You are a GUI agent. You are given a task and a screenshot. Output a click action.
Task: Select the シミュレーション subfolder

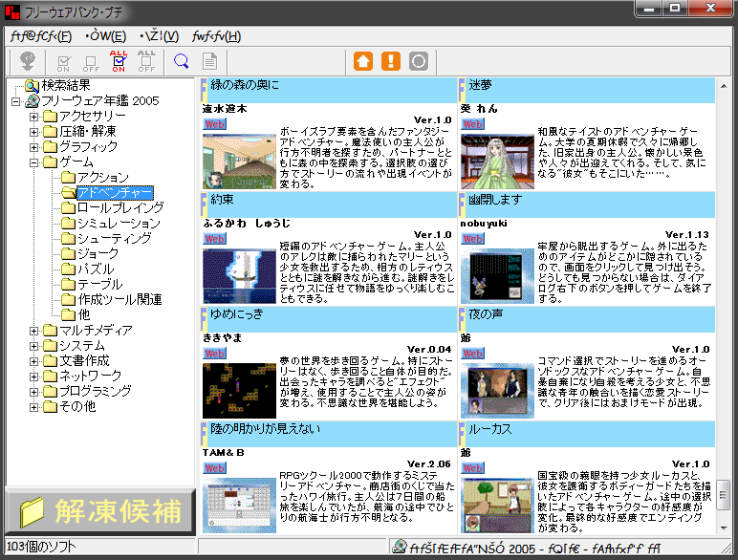(x=119, y=223)
